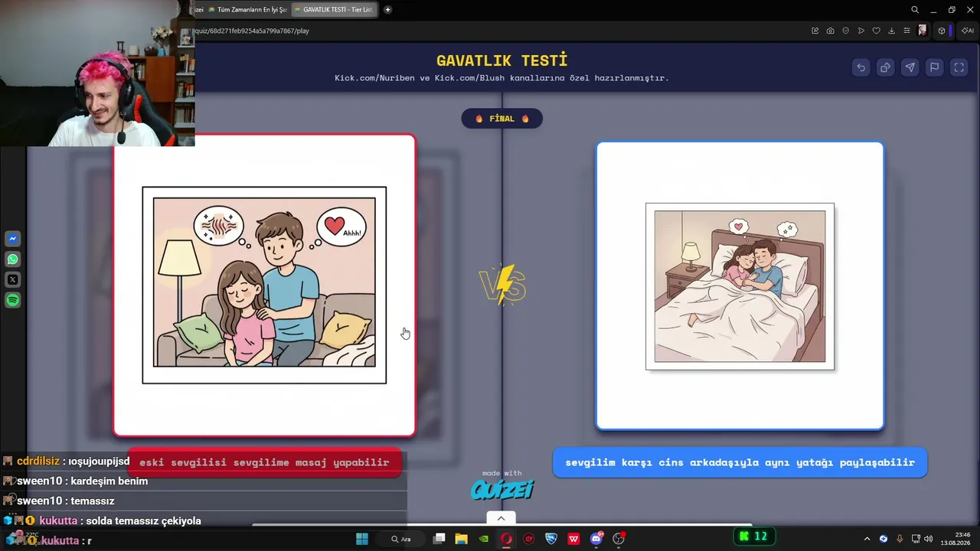Click 'eski sevgilisi sevgilime masaj yapabilir' button
Viewport: 980px width, 551px height.
click(264, 463)
